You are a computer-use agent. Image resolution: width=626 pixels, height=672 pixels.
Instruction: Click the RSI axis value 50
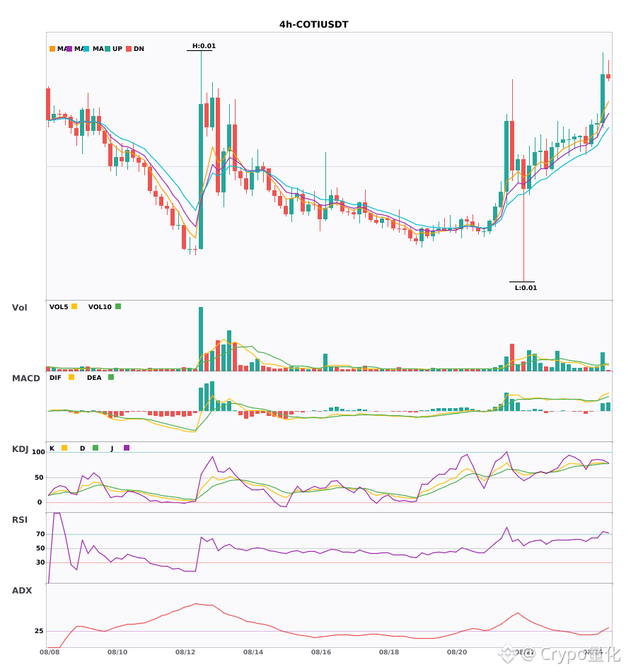coord(40,548)
